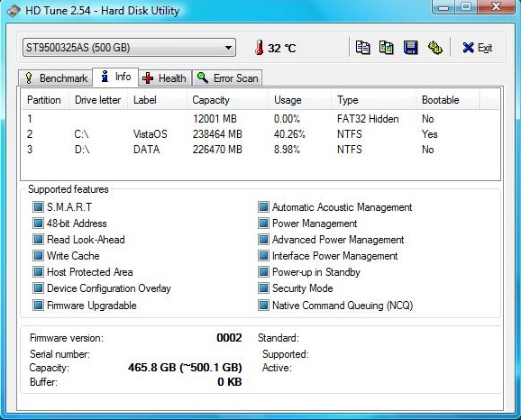Click the 32 °C temperature reading
The width and height of the screenshot is (521, 420).
coord(282,48)
